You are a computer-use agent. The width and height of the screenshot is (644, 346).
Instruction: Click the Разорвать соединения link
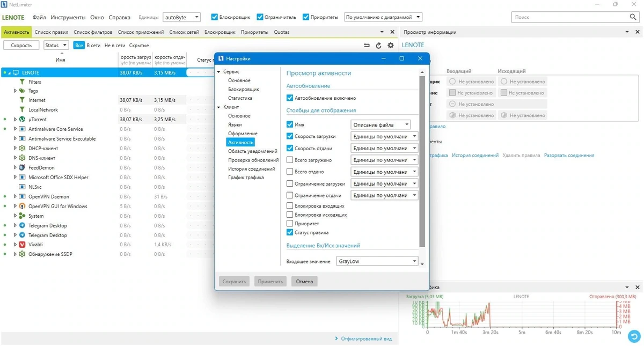click(x=569, y=156)
